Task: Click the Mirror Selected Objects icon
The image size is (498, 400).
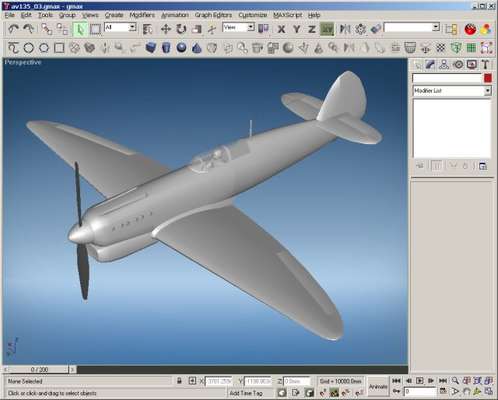Action: pyautogui.click(x=345, y=29)
